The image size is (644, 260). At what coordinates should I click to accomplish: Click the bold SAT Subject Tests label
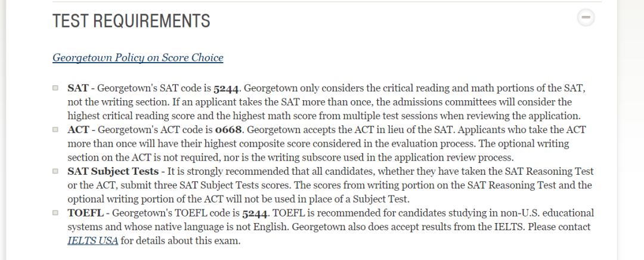(x=113, y=171)
